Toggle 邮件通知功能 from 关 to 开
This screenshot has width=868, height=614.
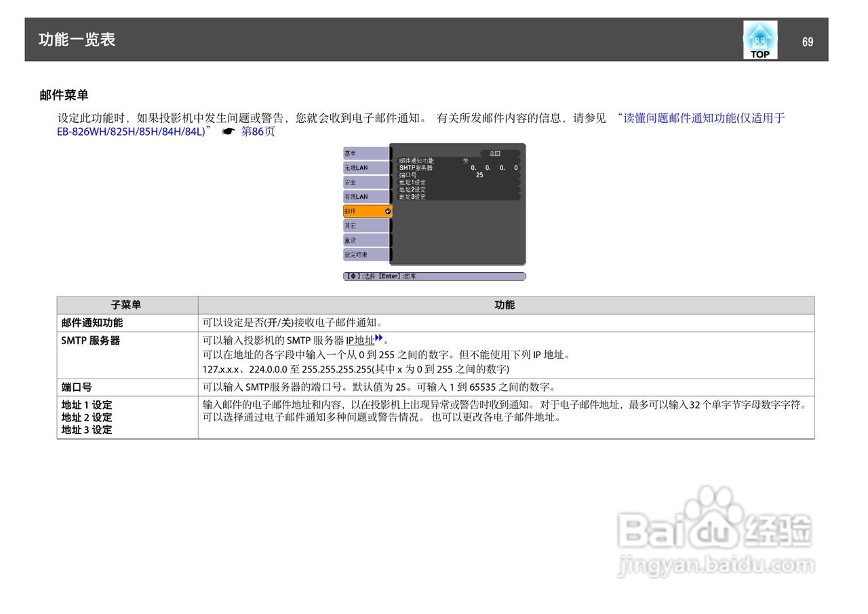pos(464,161)
